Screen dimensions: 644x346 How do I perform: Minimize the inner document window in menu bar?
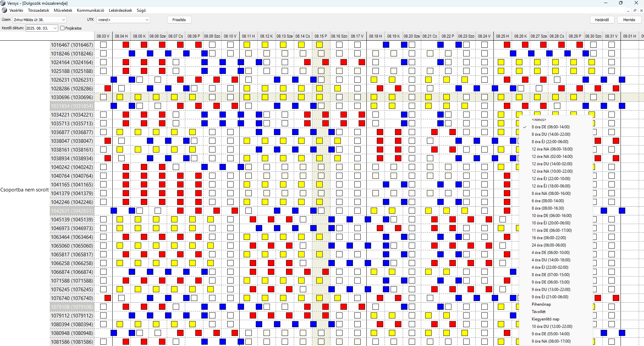click(628, 11)
